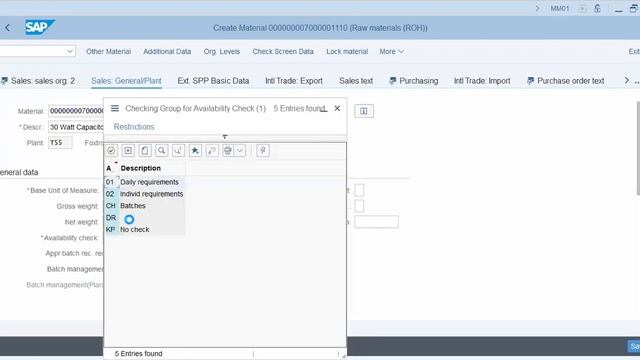
Task: Select entry CH Batches
Action: tap(144, 206)
